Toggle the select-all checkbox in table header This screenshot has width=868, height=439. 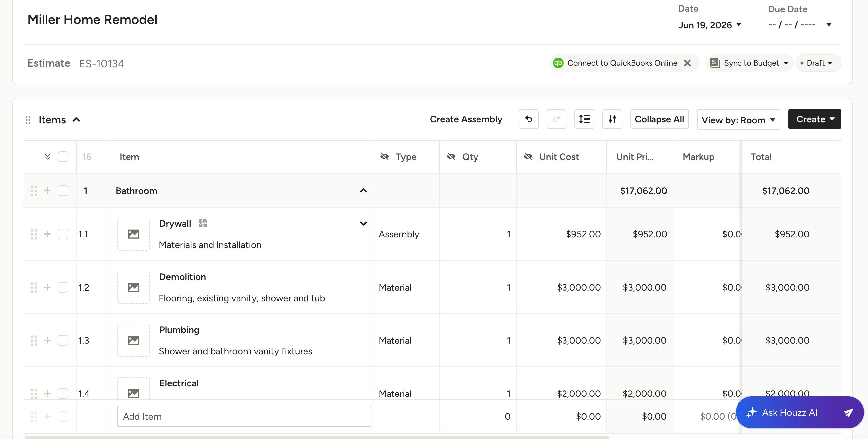[x=63, y=157]
